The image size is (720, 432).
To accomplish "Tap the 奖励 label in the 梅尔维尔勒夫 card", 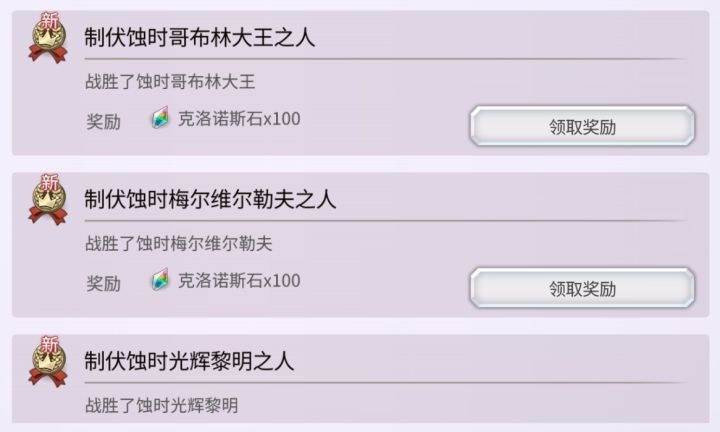I will tap(103, 283).
